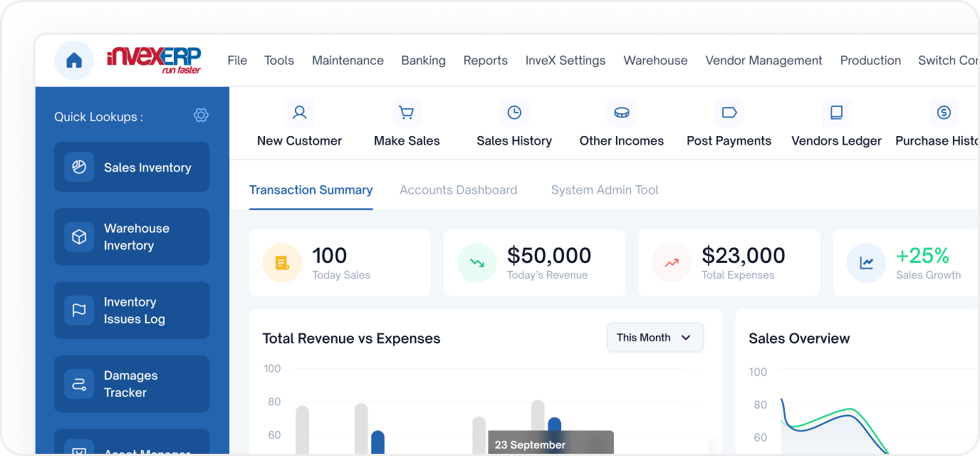Click the home icon button
The height and width of the screenshot is (456, 980).
click(x=74, y=61)
